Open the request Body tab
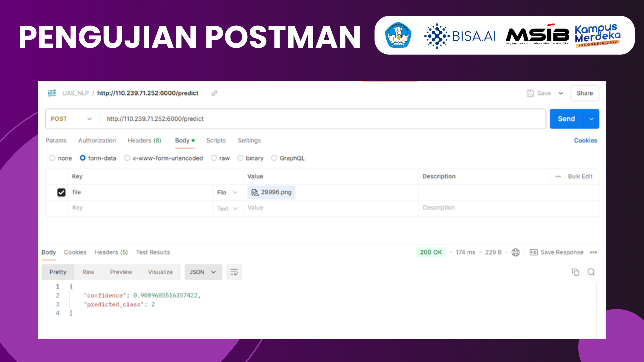644x362 pixels. coord(184,141)
